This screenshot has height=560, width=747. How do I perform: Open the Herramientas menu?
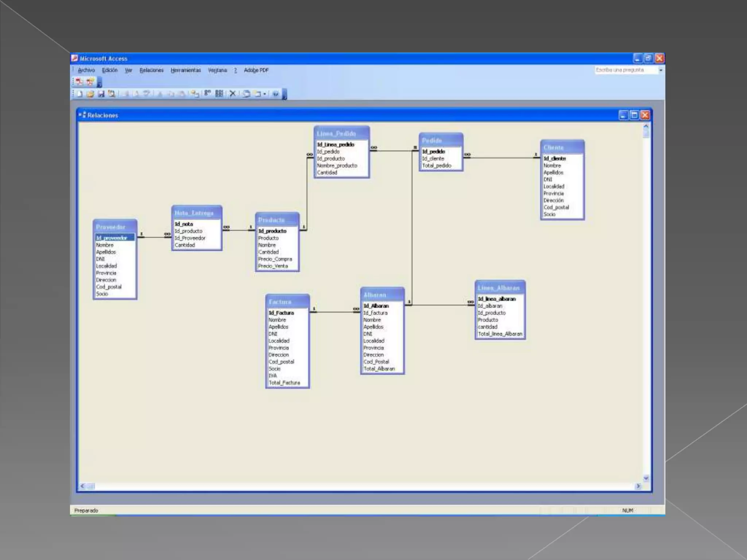coord(186,70)
